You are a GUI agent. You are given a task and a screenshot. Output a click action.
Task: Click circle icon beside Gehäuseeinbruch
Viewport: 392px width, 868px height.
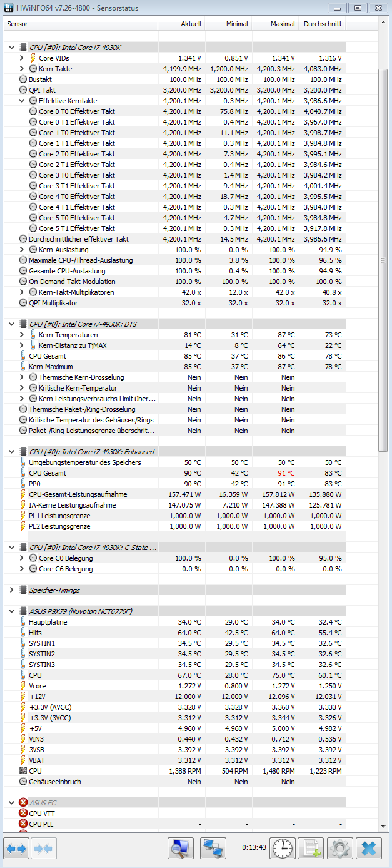coord(23,782)
